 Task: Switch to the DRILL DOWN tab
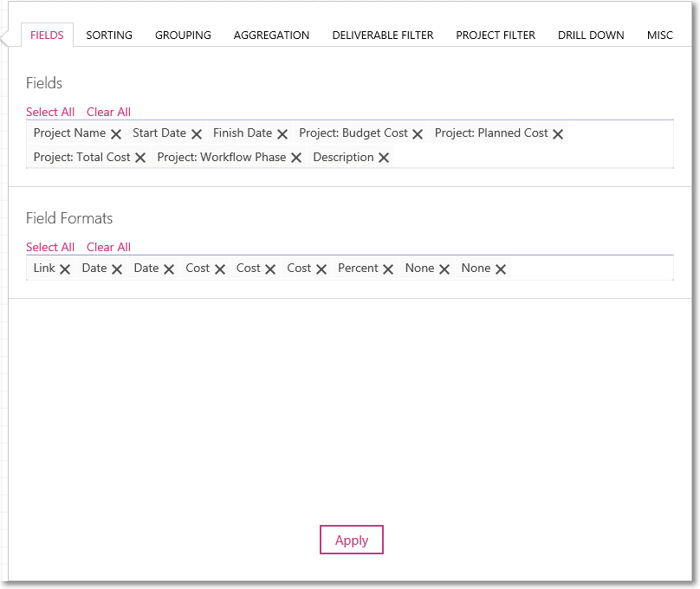pyautogui.click(x=591, y=35)
